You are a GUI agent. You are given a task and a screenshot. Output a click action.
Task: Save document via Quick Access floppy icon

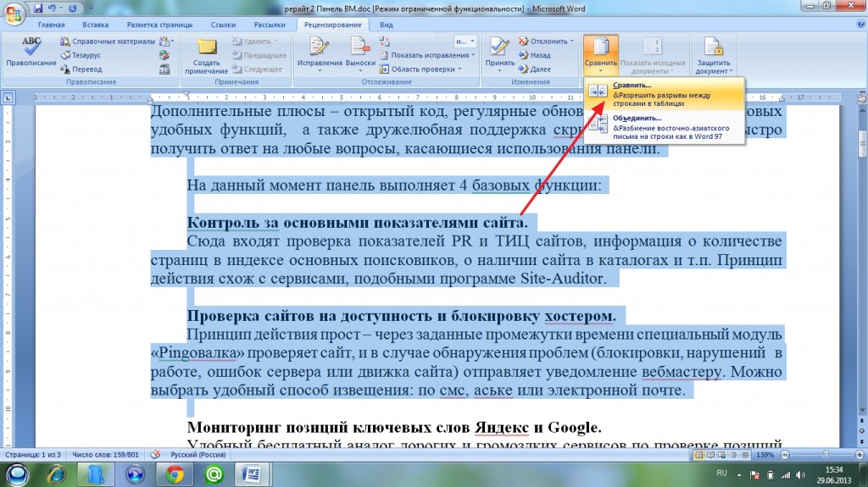pos(37,8)
